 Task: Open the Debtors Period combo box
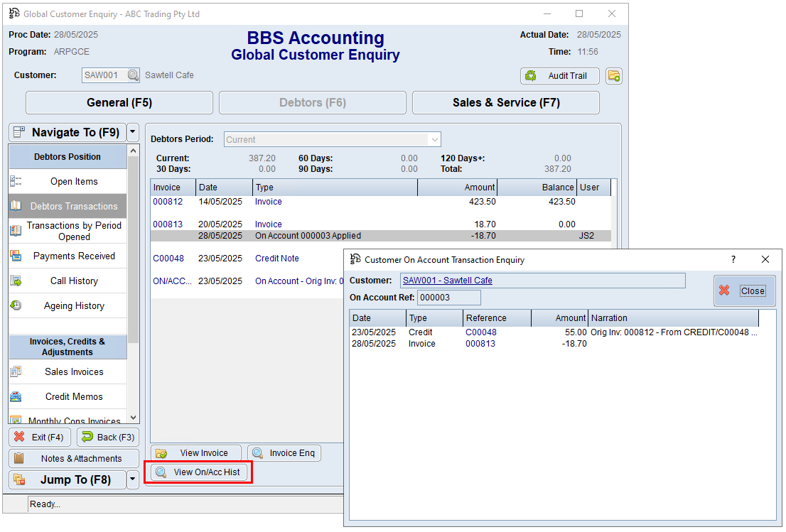click(x=333, y=140)
